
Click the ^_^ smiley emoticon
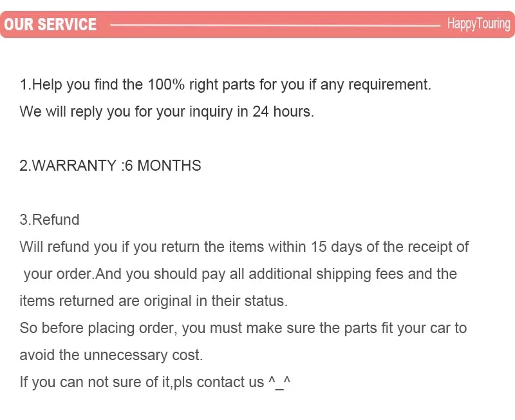click(279, 383)
